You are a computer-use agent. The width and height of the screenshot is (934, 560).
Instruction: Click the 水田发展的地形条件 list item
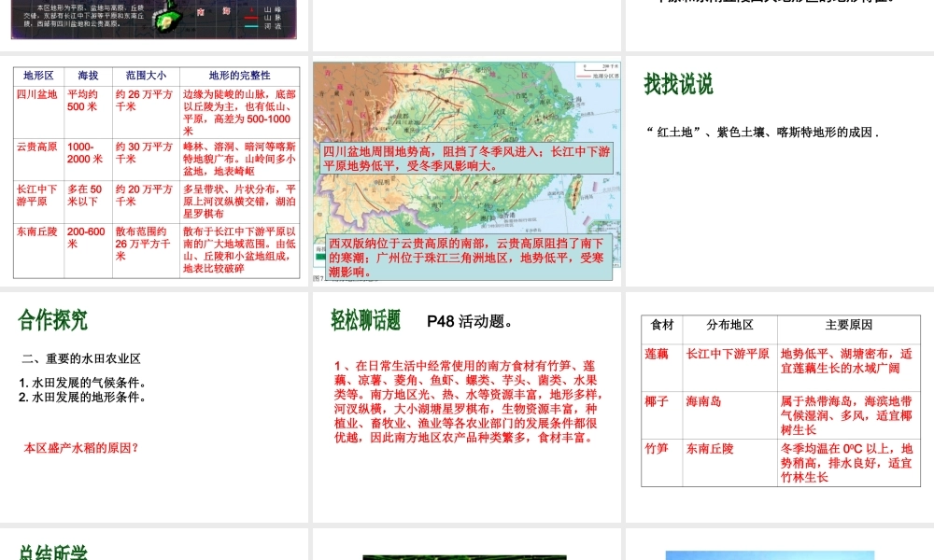pos(83,397)
